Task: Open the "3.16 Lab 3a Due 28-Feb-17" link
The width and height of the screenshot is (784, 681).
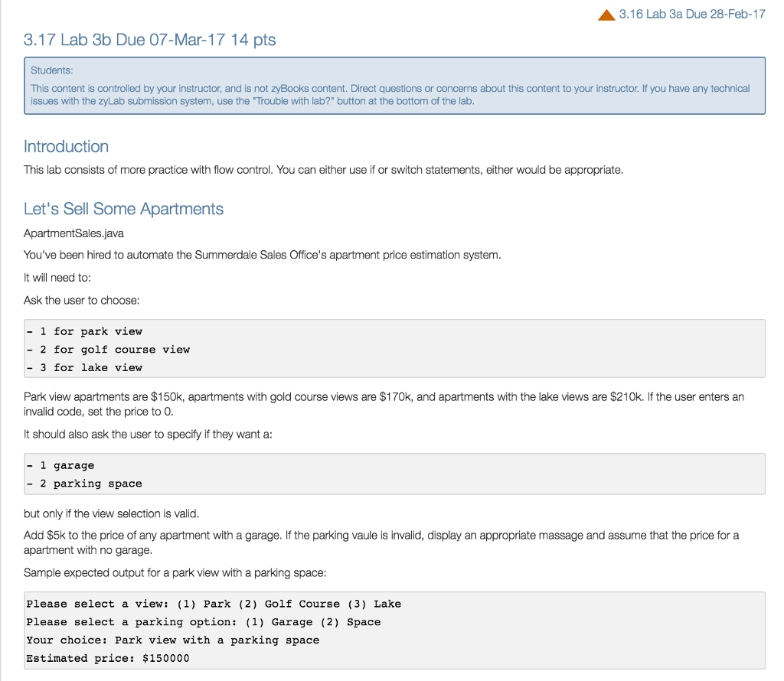Action: coord(689,14)
